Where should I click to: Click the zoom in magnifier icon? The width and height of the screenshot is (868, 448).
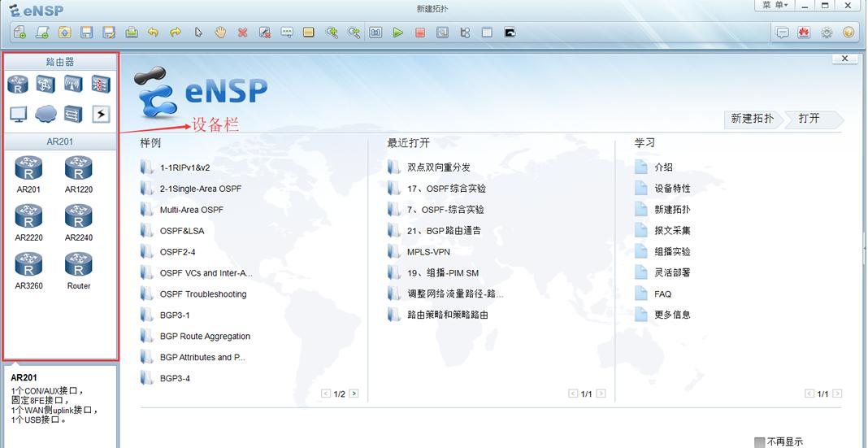(x=332, y=33)
